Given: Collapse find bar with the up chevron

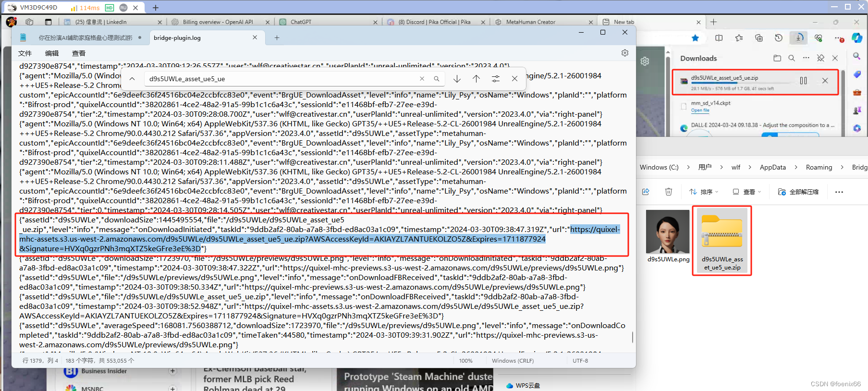Looking at the screenshot, I should [132, 79].
